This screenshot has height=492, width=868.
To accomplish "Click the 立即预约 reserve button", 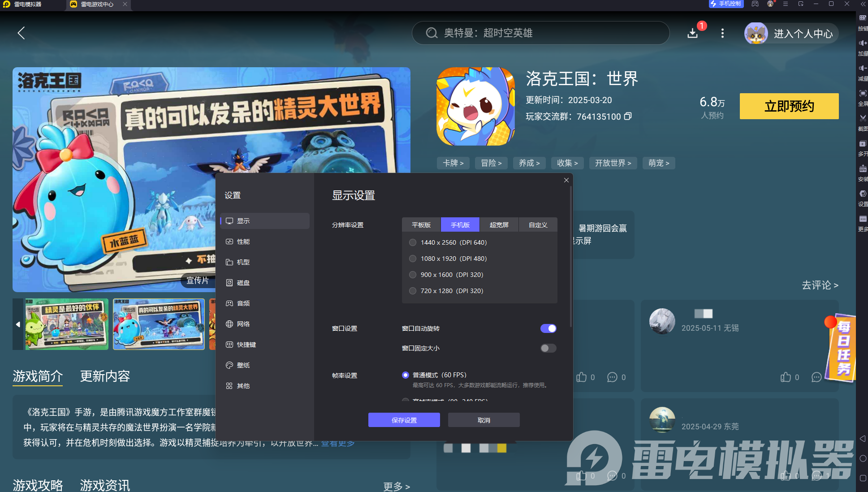I will click(789, 106).
